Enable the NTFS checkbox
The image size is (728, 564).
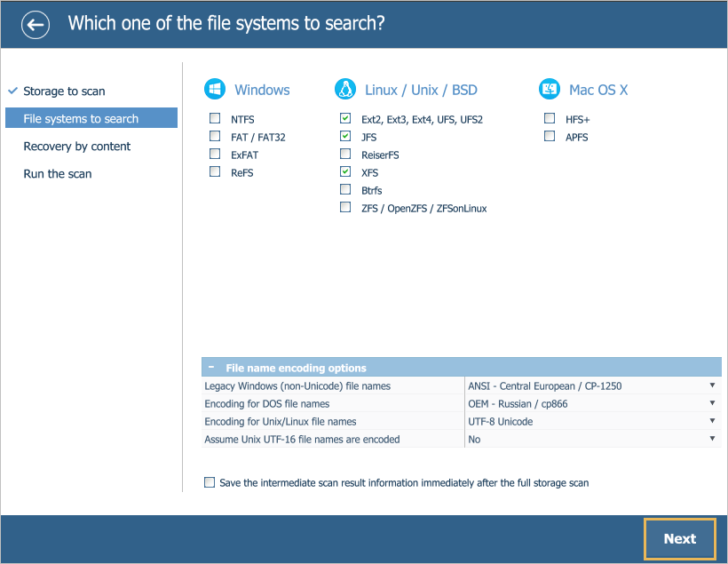pyautogui.click(x=215, y=118)
